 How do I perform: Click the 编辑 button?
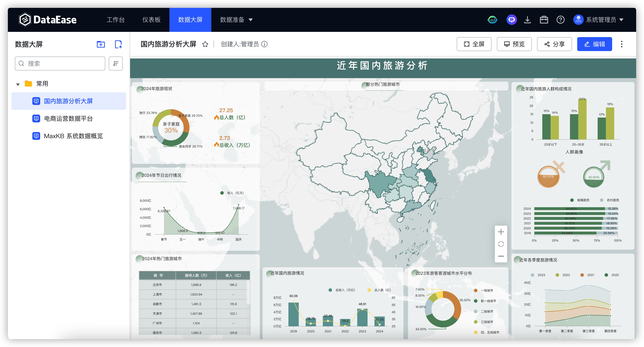pyautogui.click(x=594, y=44)
